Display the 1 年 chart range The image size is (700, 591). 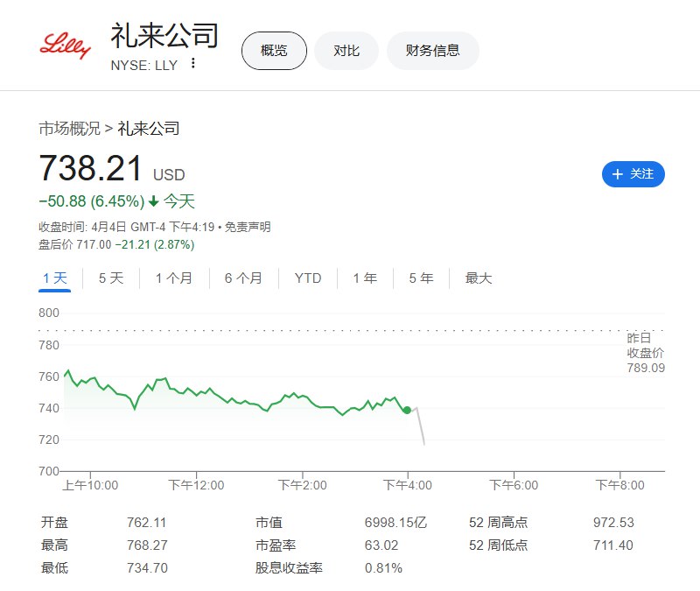click(x=365, y=278)
